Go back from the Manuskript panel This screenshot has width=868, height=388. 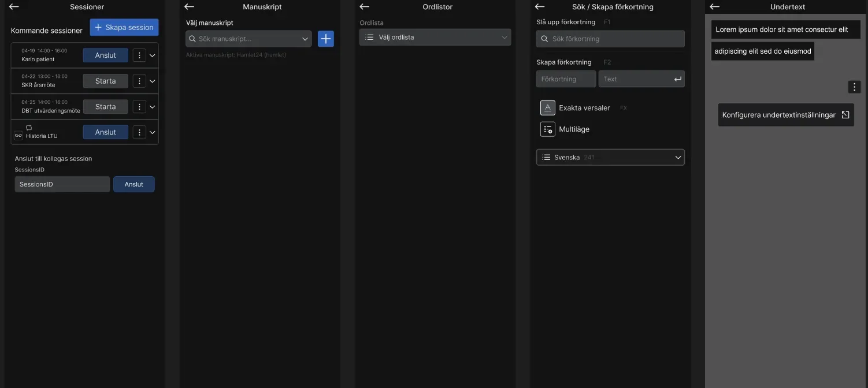tap(189, 7)
